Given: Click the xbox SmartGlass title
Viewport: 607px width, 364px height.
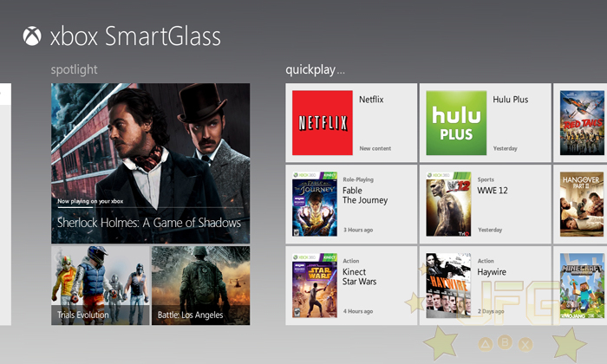Looking at the screenshot, I should point(135,36).
